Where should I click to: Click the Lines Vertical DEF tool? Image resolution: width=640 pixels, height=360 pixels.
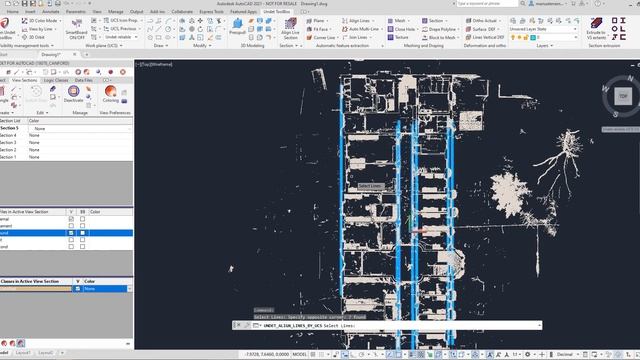click(485, 37)
